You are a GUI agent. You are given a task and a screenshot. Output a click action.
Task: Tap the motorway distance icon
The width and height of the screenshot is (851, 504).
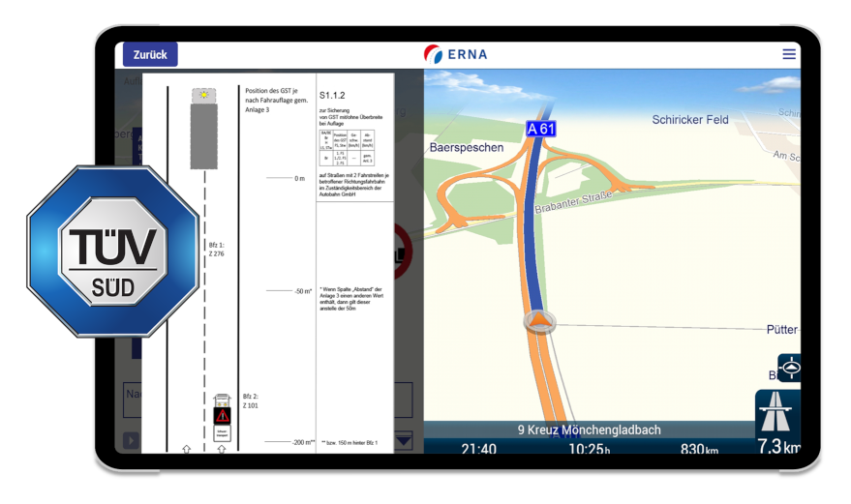coord(775,412)
